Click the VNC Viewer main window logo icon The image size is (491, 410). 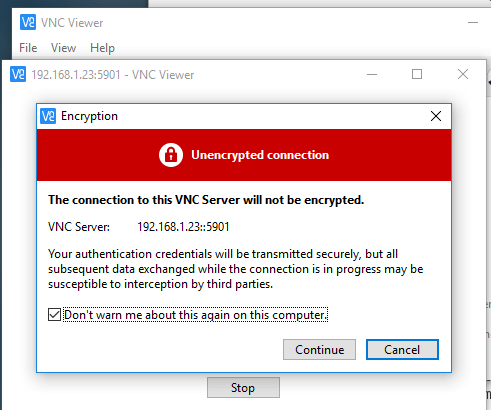pyautogui.click(x=28, y=22)
